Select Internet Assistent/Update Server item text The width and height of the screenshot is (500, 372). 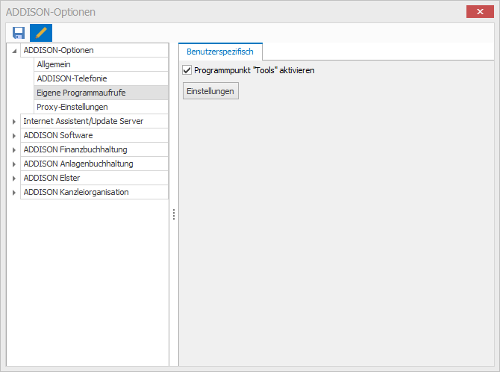tap(83, 121)
